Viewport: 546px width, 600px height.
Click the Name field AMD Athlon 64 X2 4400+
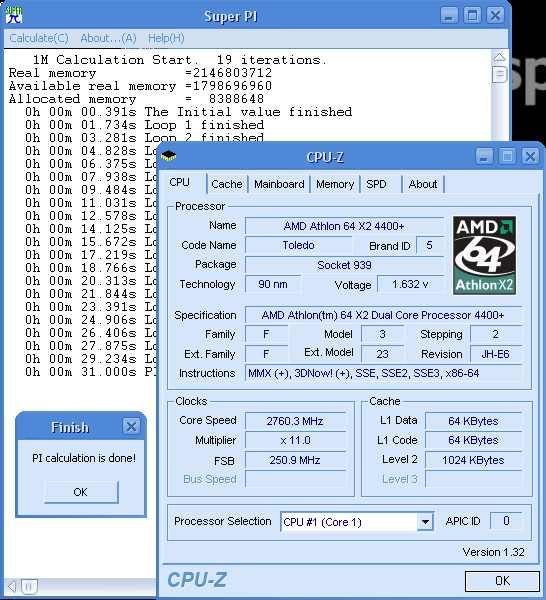click(344, 226)
